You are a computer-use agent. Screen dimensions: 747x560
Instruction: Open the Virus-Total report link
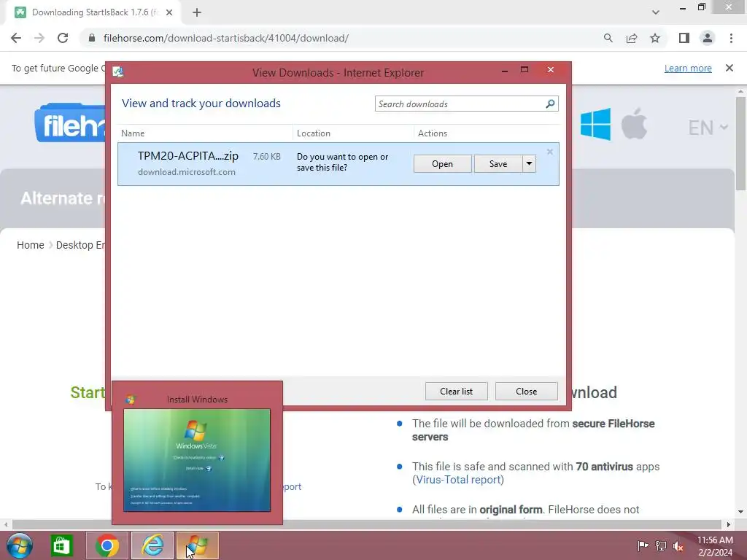(460, 480)
